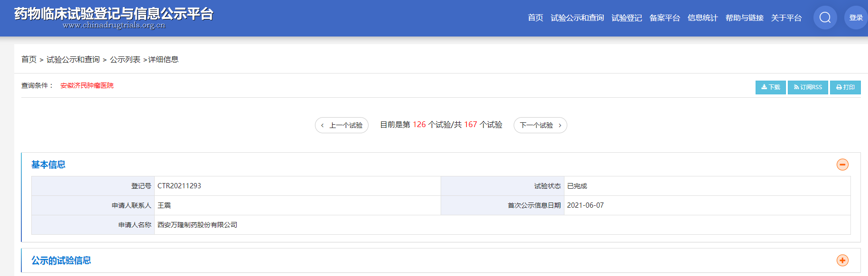Go to 下一个试验 next trial

tap(540, 125)
